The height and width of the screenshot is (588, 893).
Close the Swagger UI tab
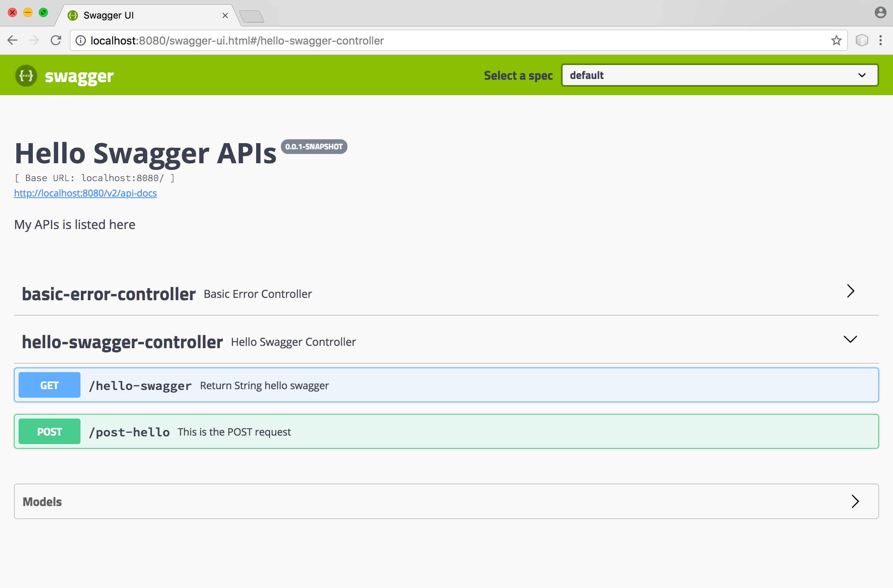(x=225, y=15)
